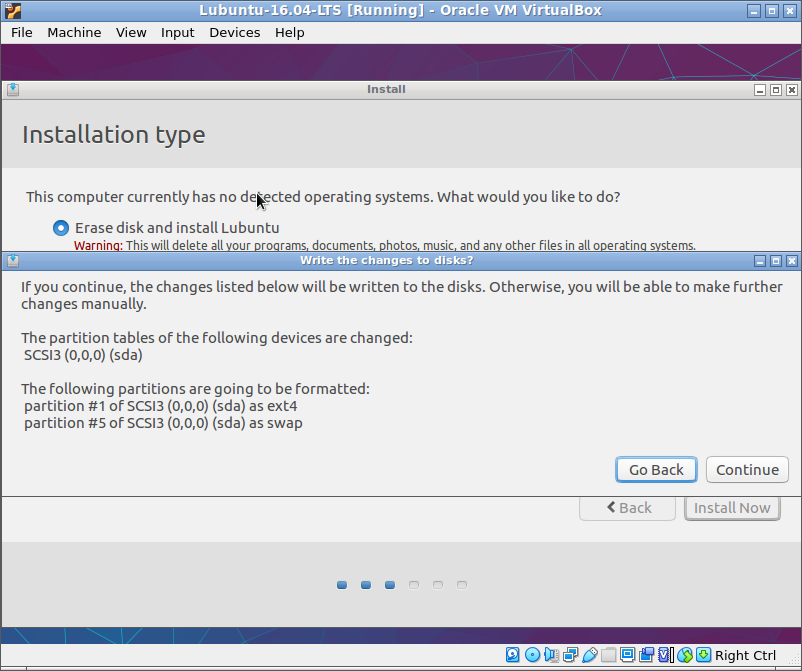Minimize the Install window
The width and height of the screenshot is (802, 671).
[x=760, y=90]
